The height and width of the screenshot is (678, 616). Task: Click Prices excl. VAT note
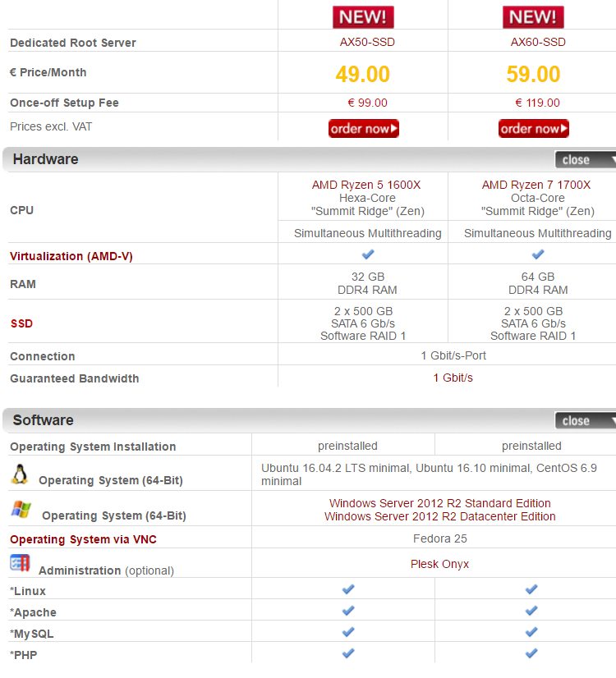(51, 126)
